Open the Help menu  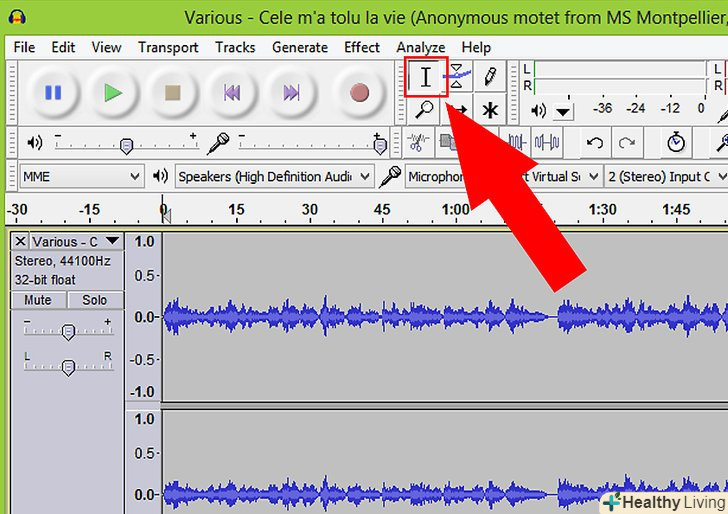[x=476, y=47]
